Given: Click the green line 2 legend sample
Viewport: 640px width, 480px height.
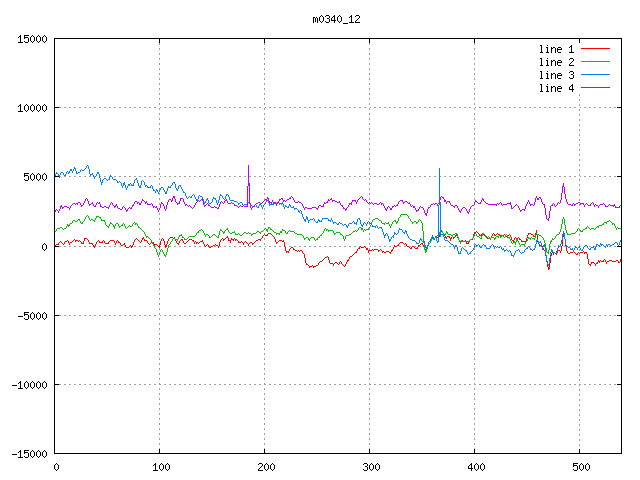Looking at the screenshot, I should [596, 62].
